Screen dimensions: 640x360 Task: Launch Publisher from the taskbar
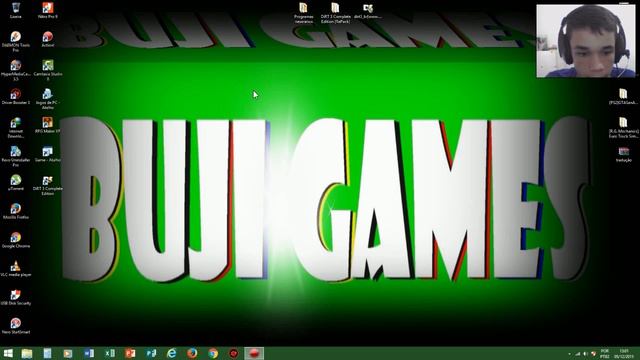click(151, 353)
